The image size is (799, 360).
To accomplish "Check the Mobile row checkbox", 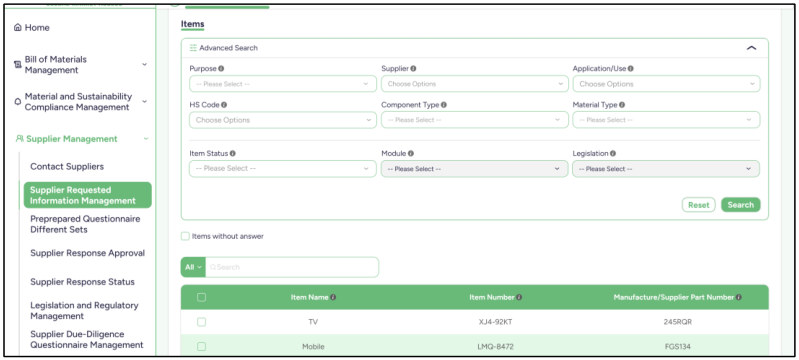I will coord(201,347).
